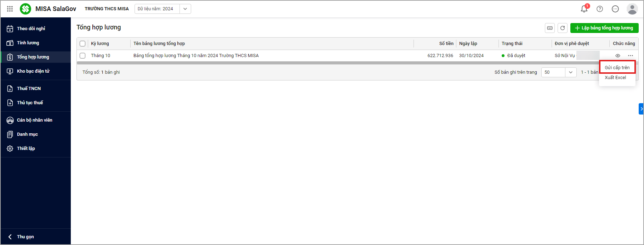Open records per page dropdown
This screenshot has height=245, width=644.
pos(570,72)
